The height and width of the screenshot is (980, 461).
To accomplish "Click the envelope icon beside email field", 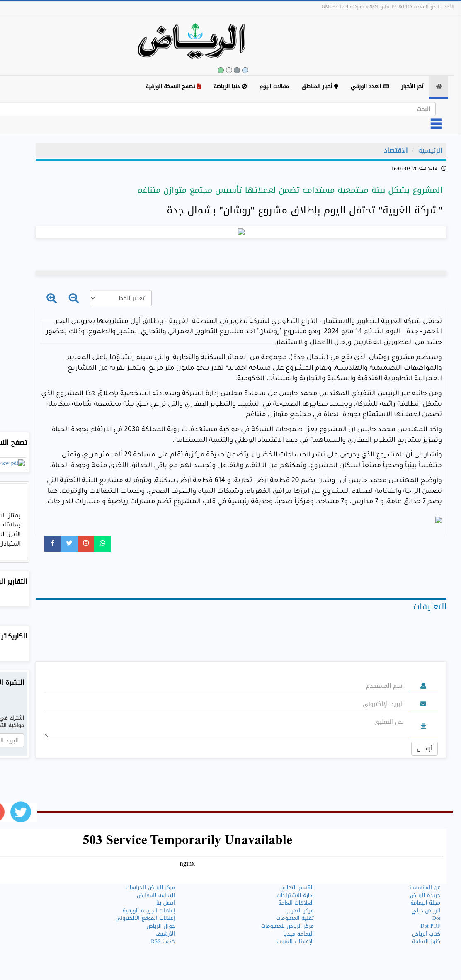I will (x=423, y=703).
